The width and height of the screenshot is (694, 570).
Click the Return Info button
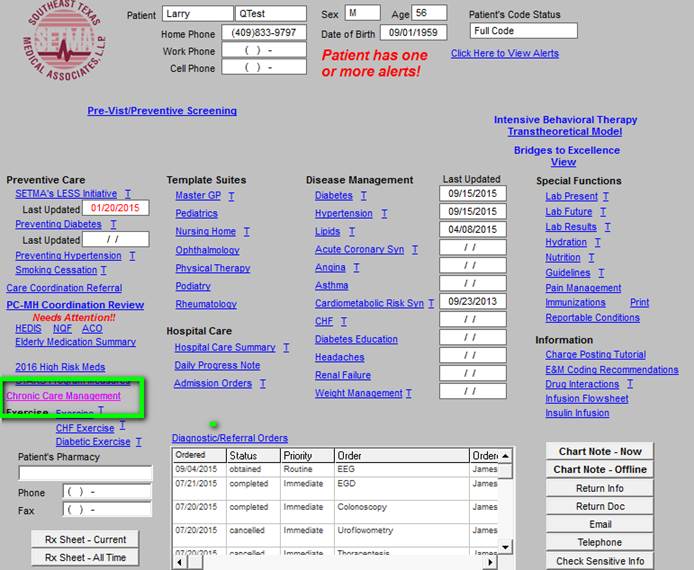(x=600, y=488)
